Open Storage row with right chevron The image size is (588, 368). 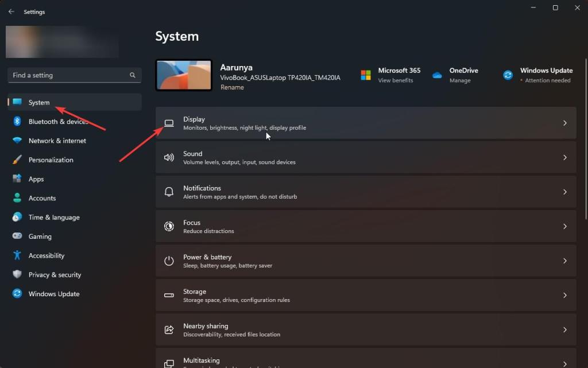coord(564,295)
